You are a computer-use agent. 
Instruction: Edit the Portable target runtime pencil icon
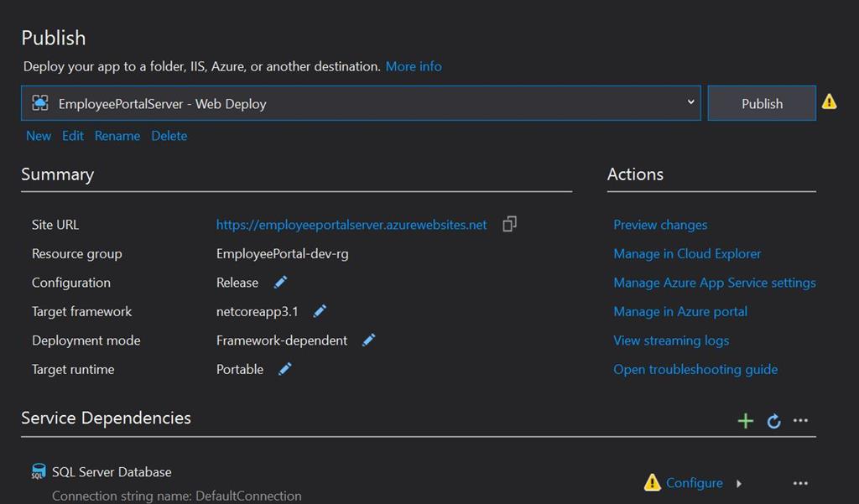(285, 369)
